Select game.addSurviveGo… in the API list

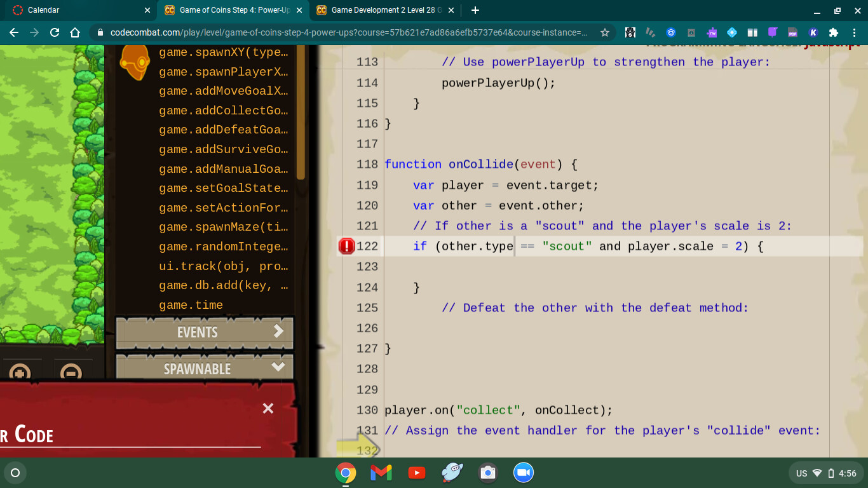pos(224,149)
